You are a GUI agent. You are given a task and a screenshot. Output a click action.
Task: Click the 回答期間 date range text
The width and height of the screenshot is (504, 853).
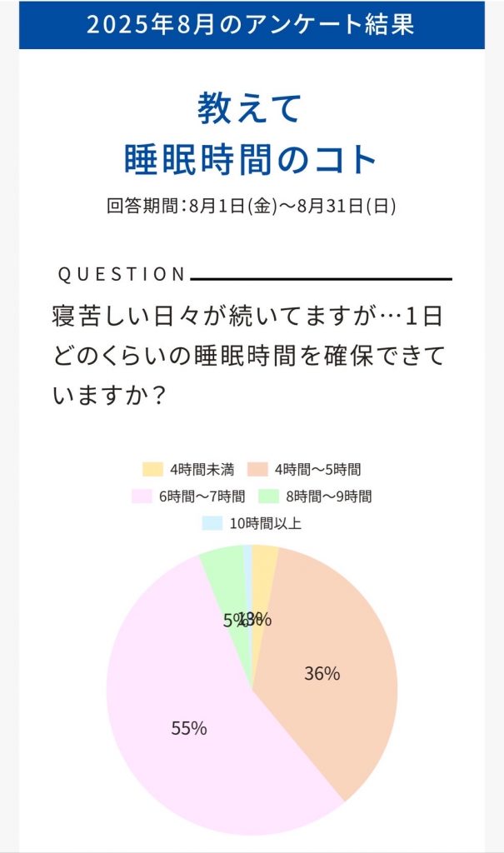[252, 207]
